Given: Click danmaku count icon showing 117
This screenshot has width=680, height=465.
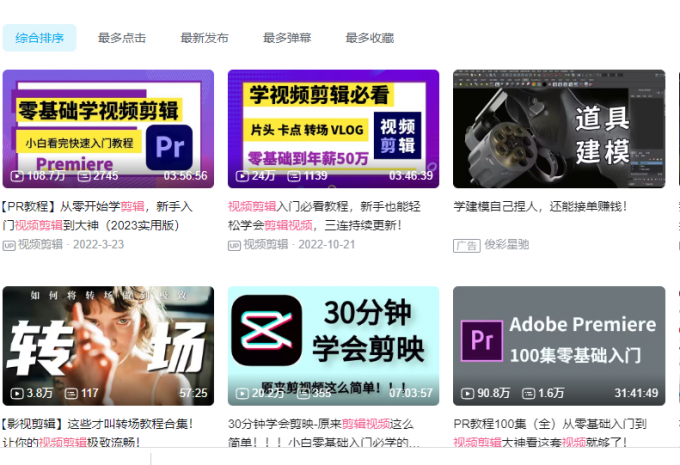Looking at the screenshot, I should tap(71, 393).
